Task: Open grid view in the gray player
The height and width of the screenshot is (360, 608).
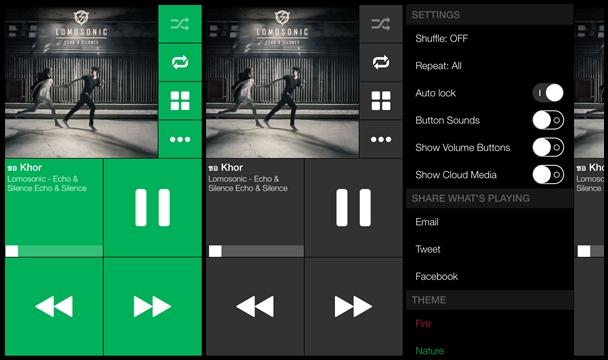Action: click(x=381, y=100)
